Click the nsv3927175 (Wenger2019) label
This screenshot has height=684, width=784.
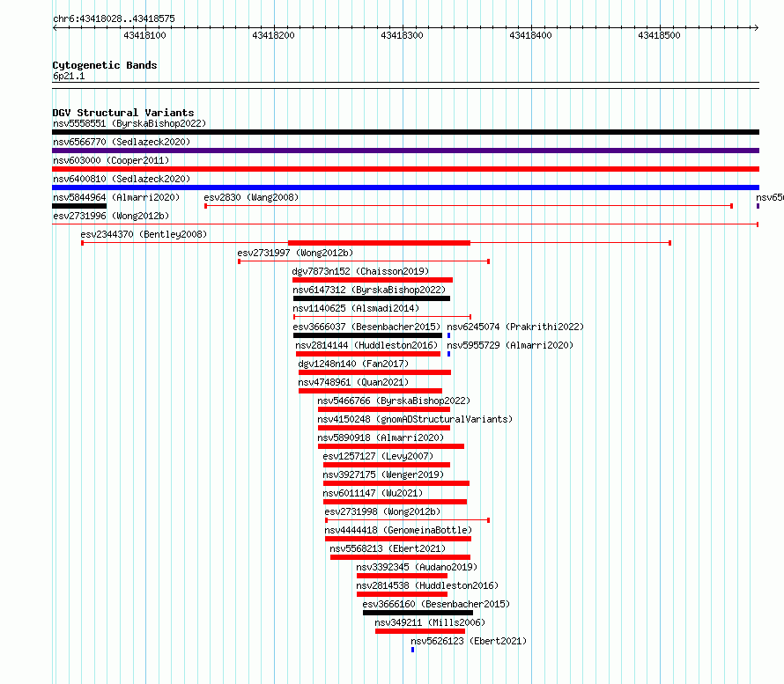pyautogui.click(x=383, y=474)
